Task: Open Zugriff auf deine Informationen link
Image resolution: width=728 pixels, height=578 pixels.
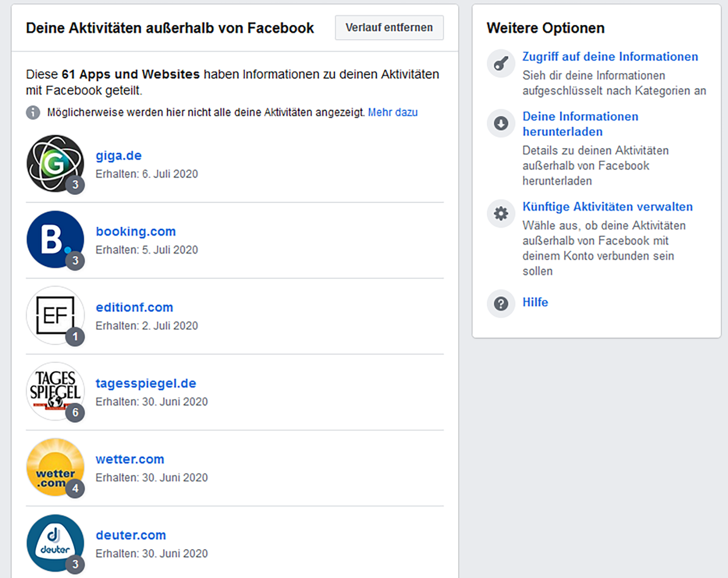Action: (610, 57)
